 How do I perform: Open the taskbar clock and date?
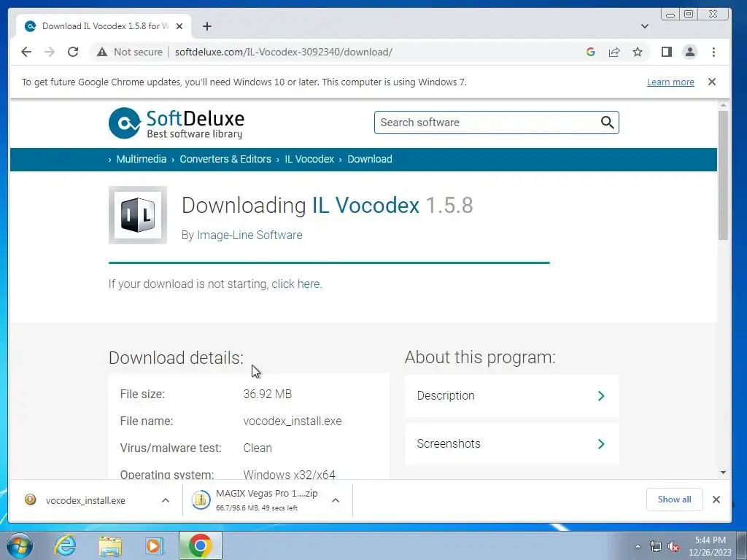point(710,546)
